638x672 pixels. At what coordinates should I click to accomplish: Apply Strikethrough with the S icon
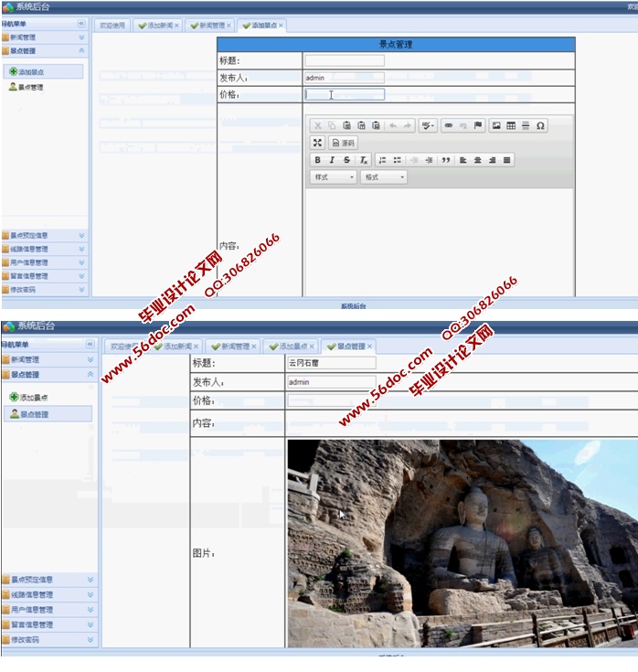pyautogui.click(x=346, y=160)
